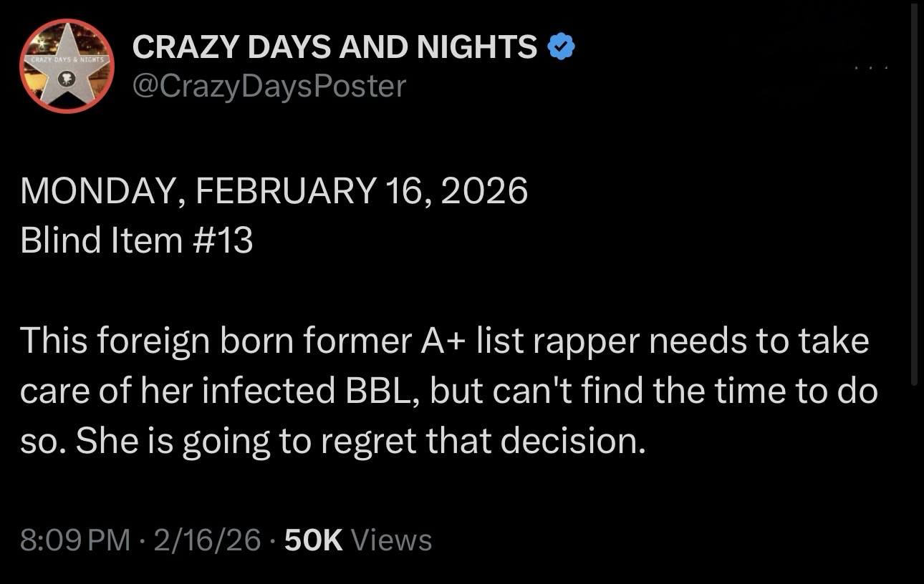The width and height of the screenshot is (924, 584).
Task: Click the 8:09 PM timestamp
Action: 75,539
